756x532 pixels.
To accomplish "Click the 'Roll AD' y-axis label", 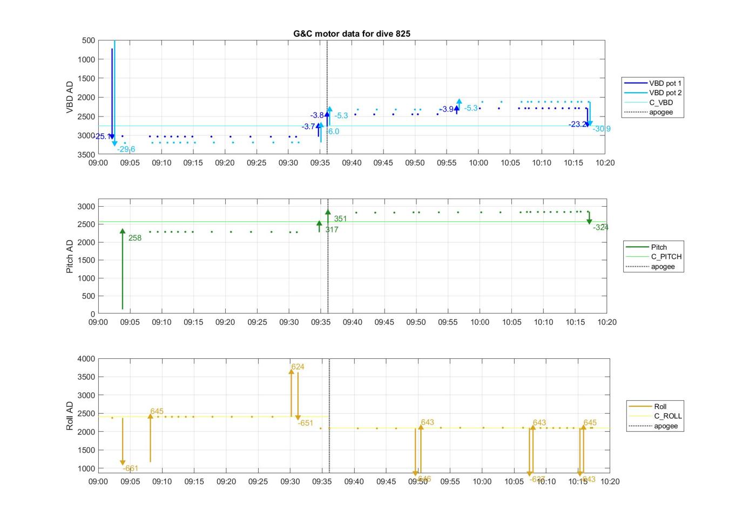I will tap(70, 415).
